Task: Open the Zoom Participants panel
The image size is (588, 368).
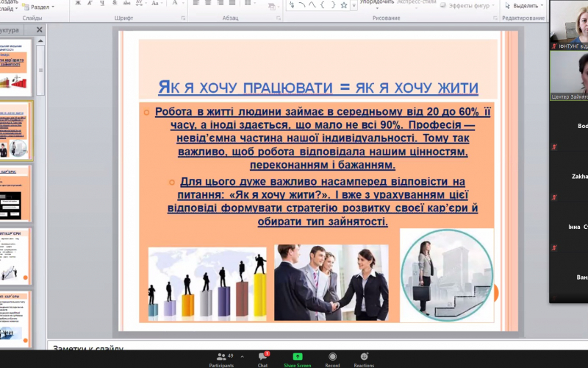Action: (221, 360)
